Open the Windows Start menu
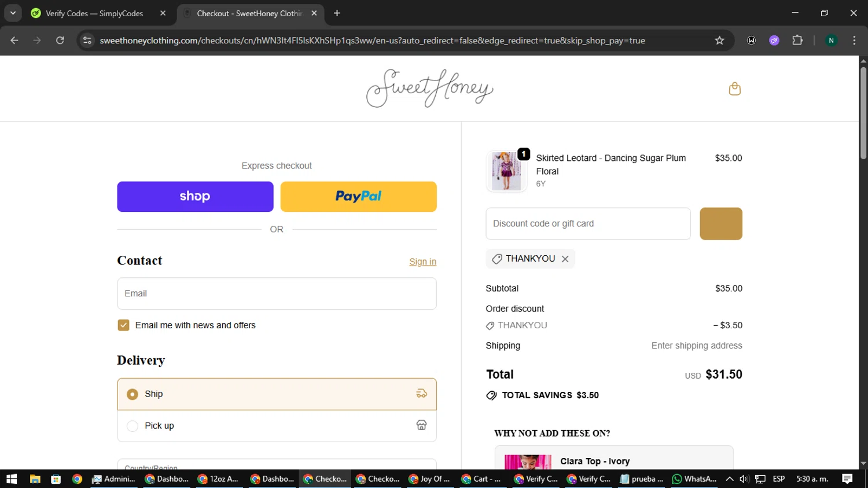Screen dimensions: 868x488 click(12, 479)
